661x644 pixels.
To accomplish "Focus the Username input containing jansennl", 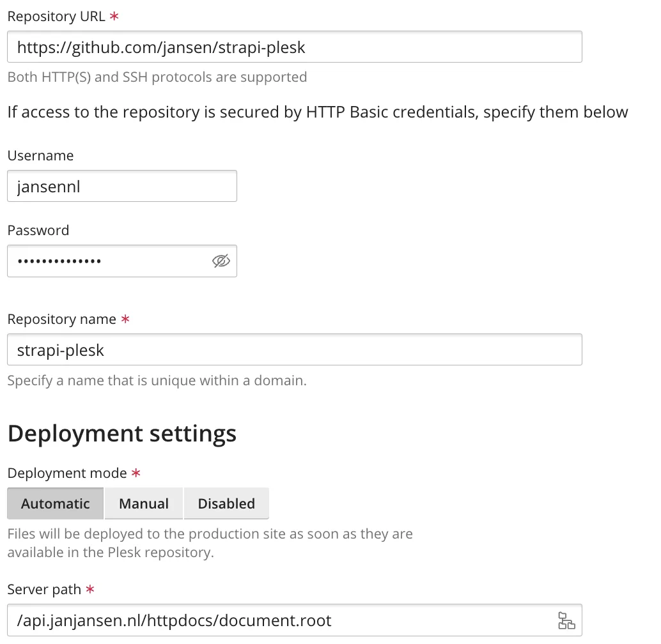I will 121,186.
